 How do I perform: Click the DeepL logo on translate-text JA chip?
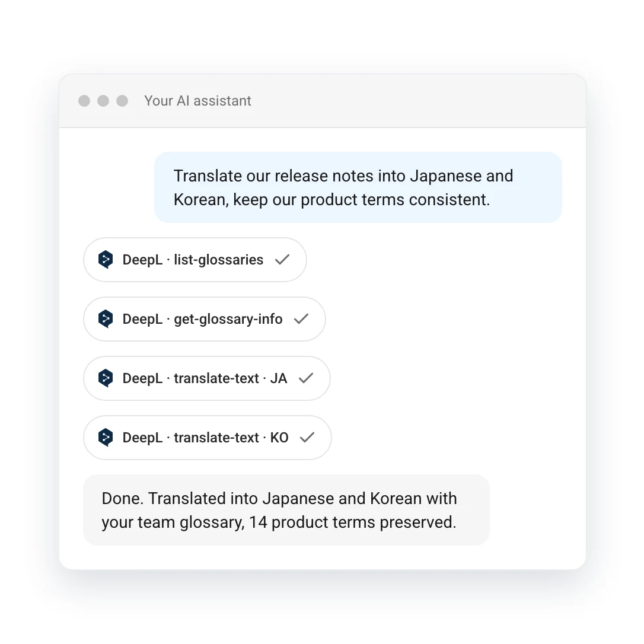106,378
